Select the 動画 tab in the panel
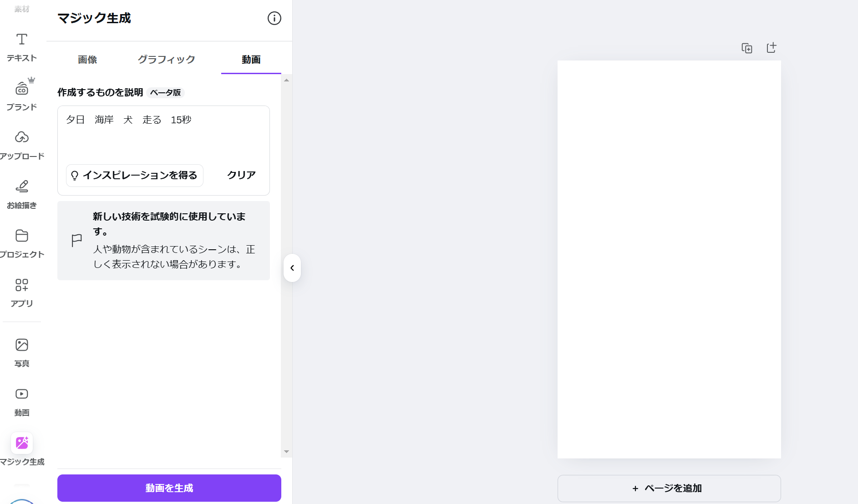 pos(251,60)
